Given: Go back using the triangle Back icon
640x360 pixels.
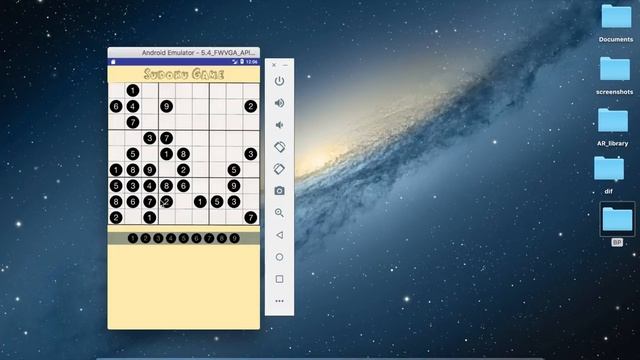Looking at the screenshot, I should point(279,235).
